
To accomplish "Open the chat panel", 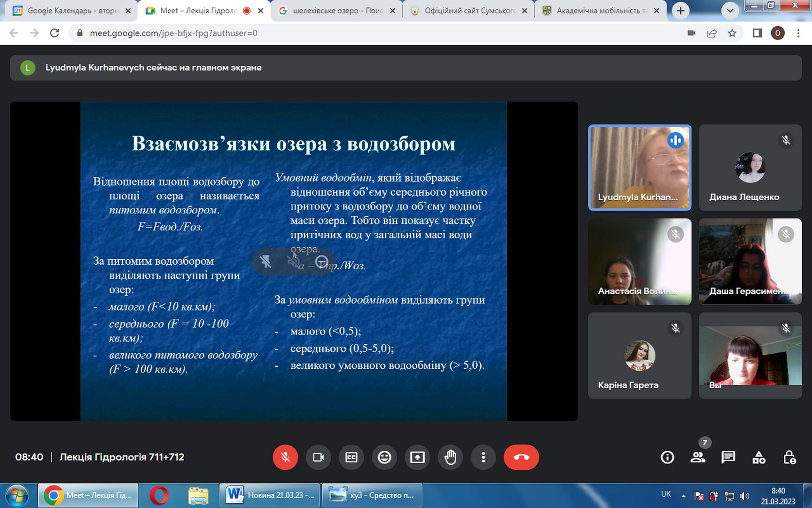I will tap(728, 457).
